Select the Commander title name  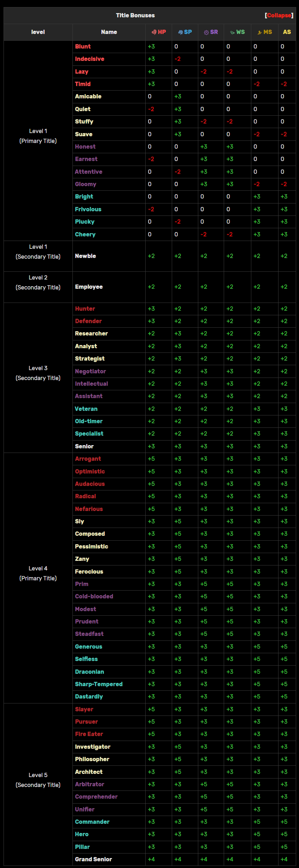[x=92, y=822]
